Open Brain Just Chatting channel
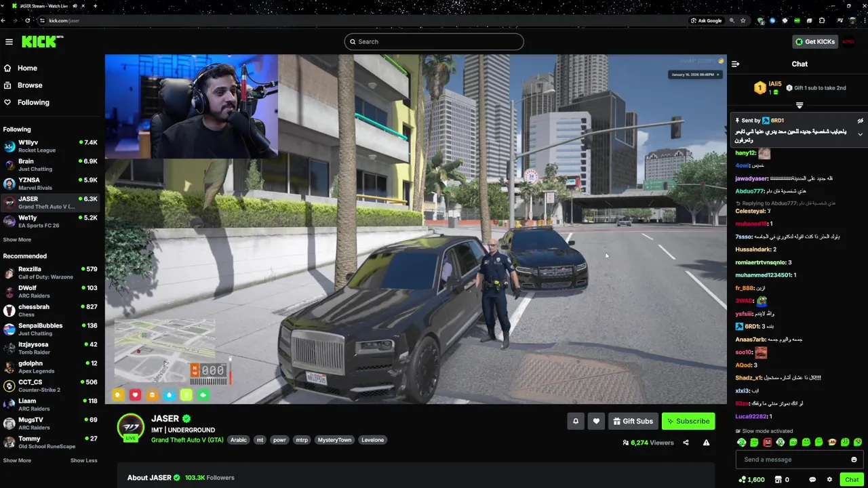This screenshot has width=868, height=488. coord(50,165)
